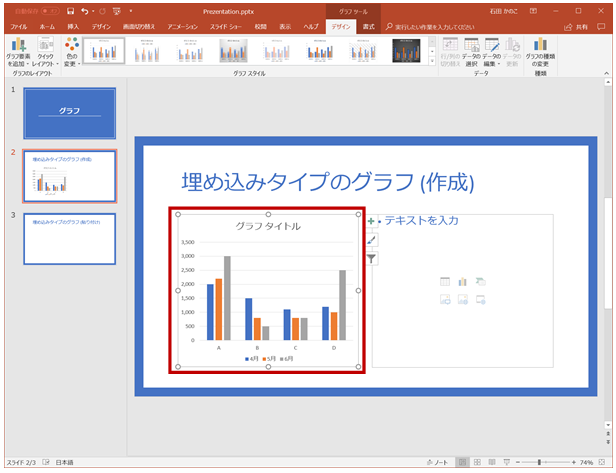The height and width of the screenshot is (473, 616).
Task: Click データの選択 in the ribbon
Action: [471, 52]
